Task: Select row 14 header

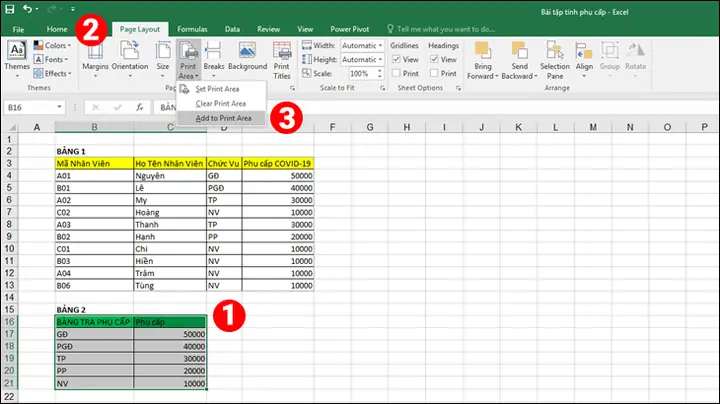Action: (x=9, y=297)
